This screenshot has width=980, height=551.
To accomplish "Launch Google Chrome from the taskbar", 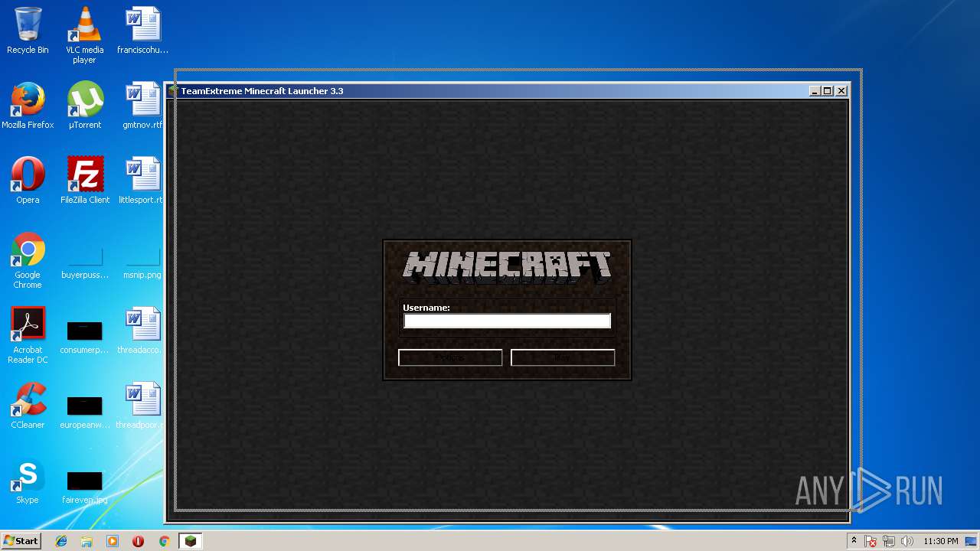I will click(x=164, y=541).
